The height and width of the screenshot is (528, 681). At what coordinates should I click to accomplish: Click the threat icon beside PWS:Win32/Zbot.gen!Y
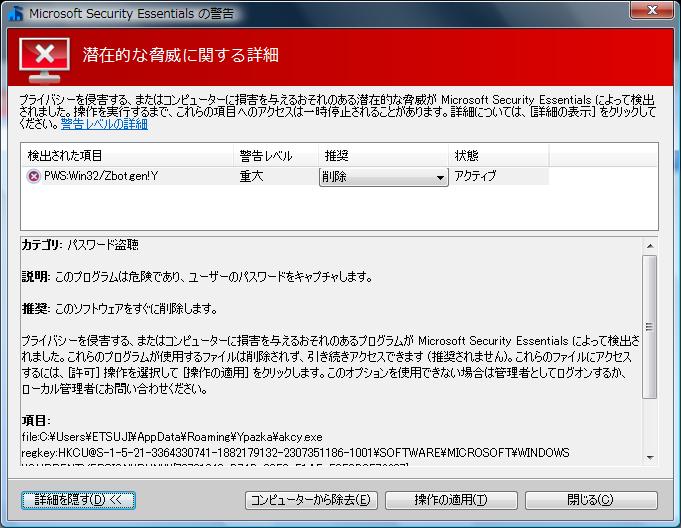(33, 176)
